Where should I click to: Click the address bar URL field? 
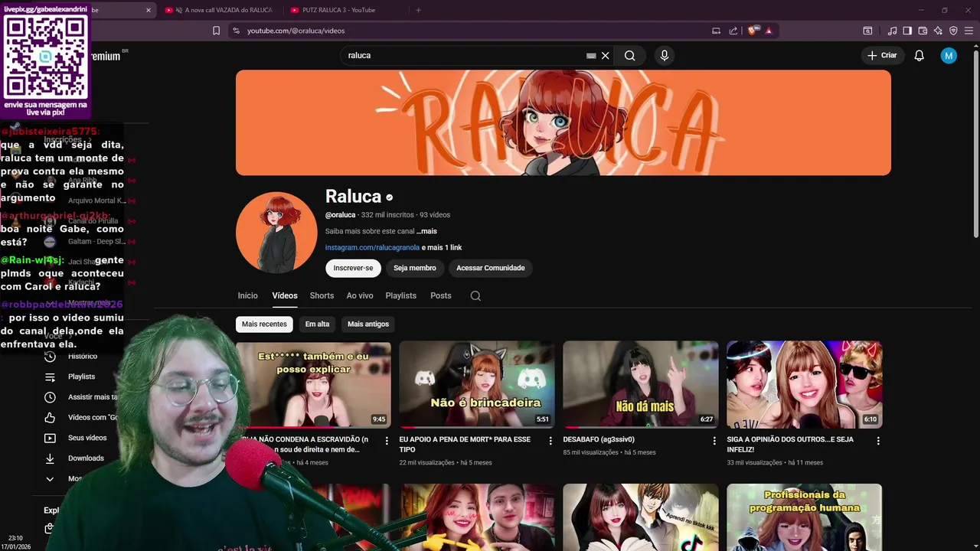[x=467, y=31]
